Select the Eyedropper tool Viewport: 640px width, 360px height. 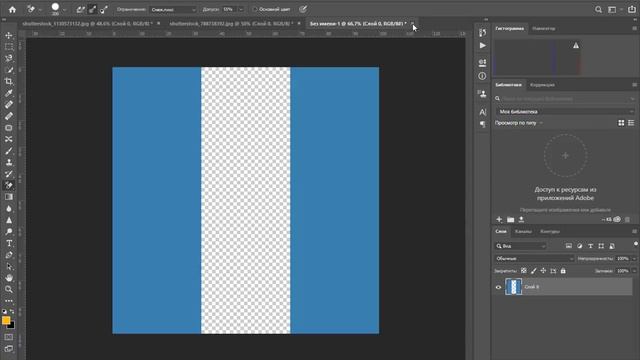click(9, 93)
